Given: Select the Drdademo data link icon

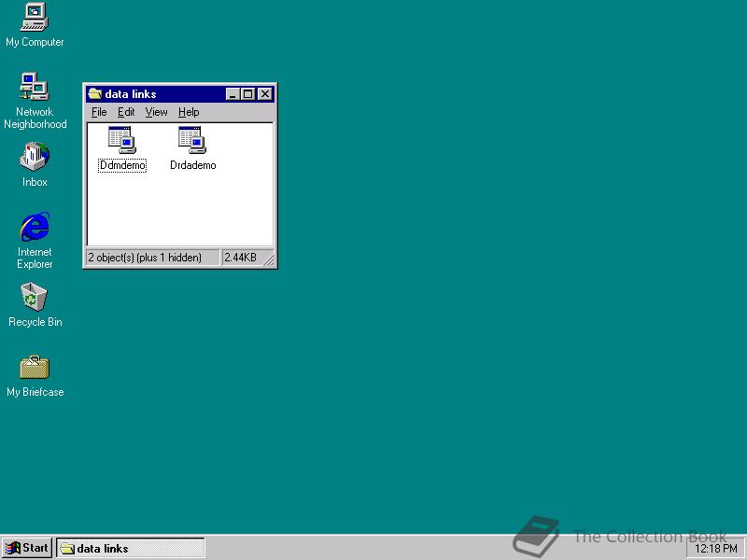Looking at the screenshot, I should (192, 139).
